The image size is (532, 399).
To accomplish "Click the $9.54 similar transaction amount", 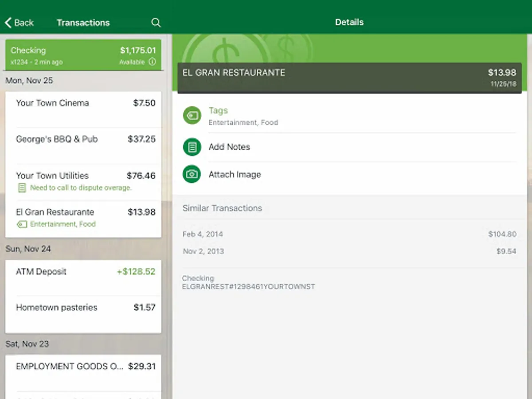I will (x=506, y=251).
